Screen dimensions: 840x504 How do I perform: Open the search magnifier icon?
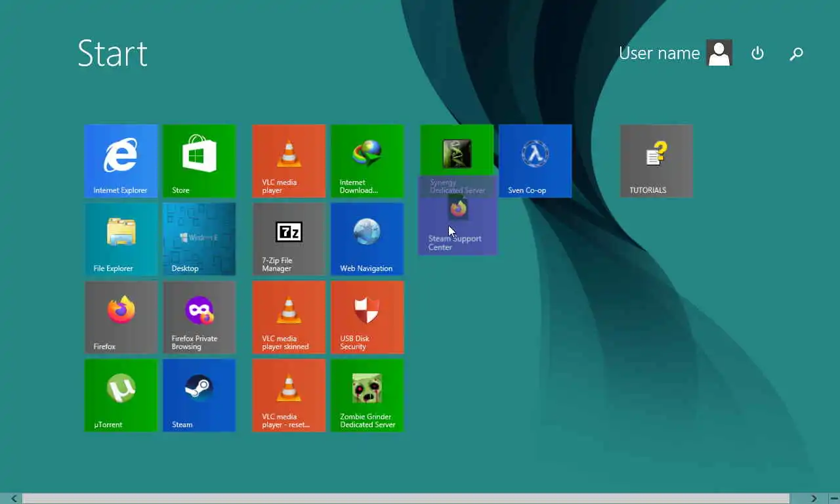tap(796, 54)
